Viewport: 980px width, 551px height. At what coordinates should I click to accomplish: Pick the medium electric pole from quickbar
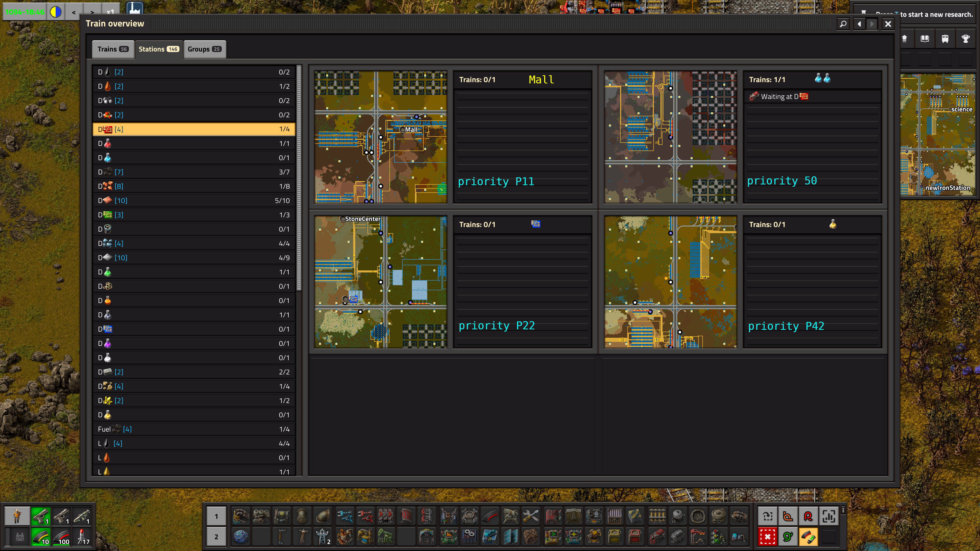pos(302,536)
